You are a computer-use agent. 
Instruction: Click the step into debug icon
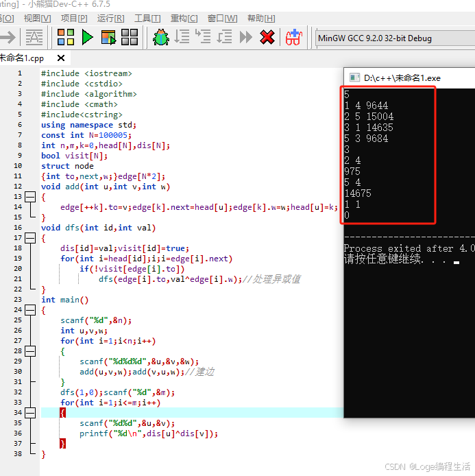203,36
